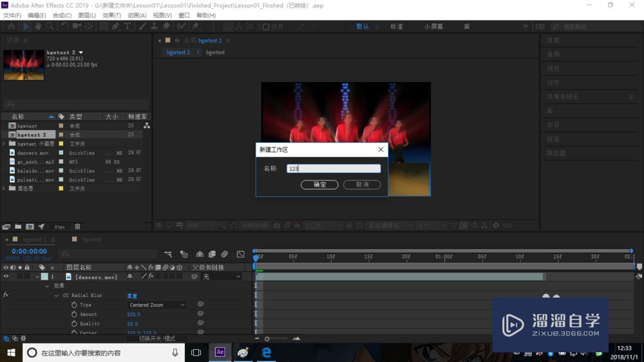Select the Unified Camera tool
Viewport: 644px width, 362px height.
(77, 26)
